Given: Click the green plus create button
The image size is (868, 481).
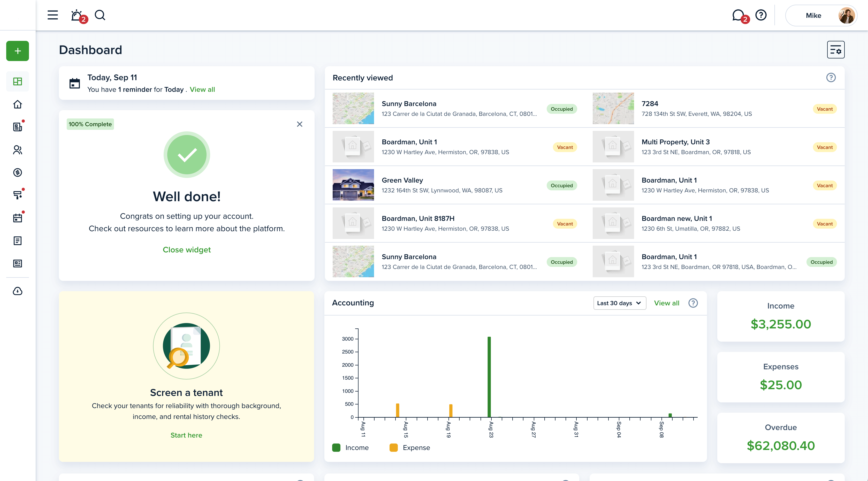Looking at the screenshot, I should click(x=18, y=51).
